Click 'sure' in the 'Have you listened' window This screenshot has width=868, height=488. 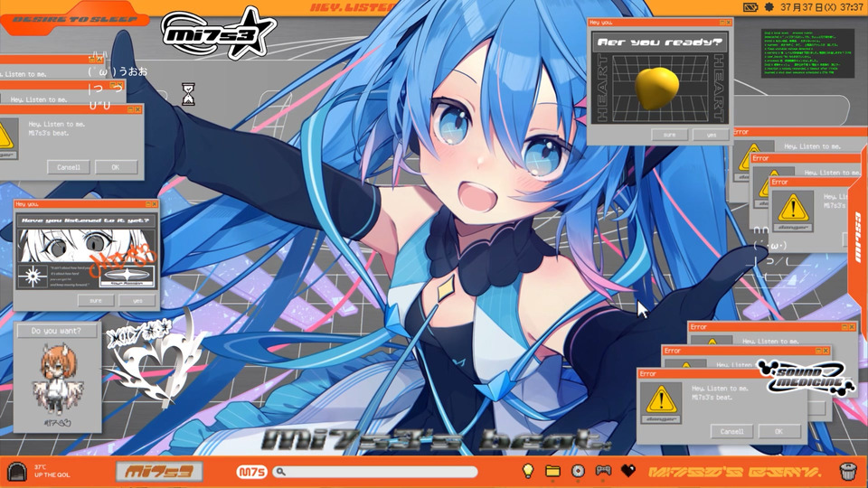click(96, 300)
